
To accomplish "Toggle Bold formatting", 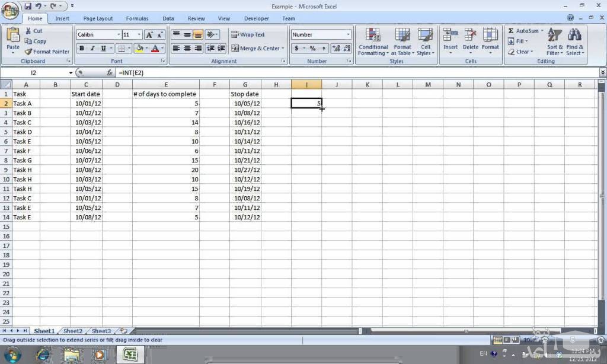I will (x=82, y=49).
